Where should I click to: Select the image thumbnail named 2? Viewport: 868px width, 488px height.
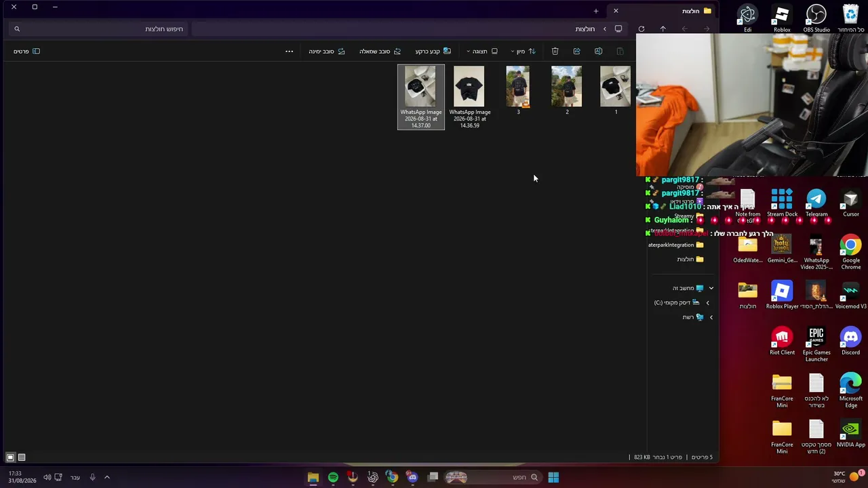point(567,90)
